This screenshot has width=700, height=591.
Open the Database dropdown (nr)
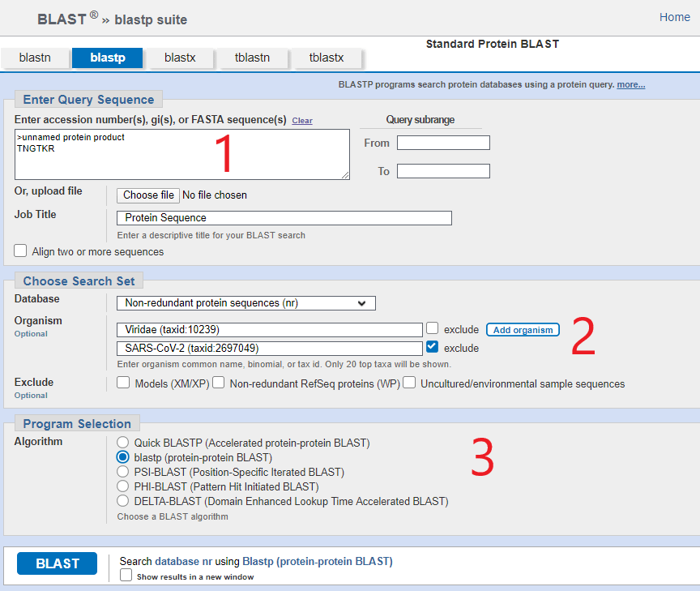pyautogui.click(x=246, y=303)
